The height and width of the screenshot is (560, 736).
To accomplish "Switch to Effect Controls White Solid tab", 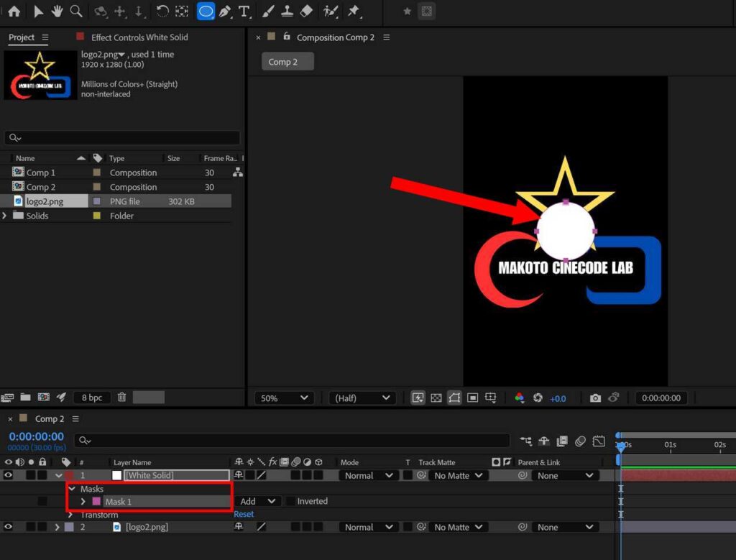I will click(x=139, y=37).
